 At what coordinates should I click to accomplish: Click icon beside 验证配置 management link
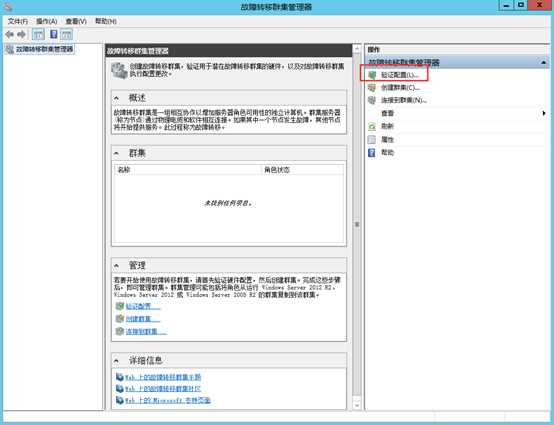click(x=120, y=306)
